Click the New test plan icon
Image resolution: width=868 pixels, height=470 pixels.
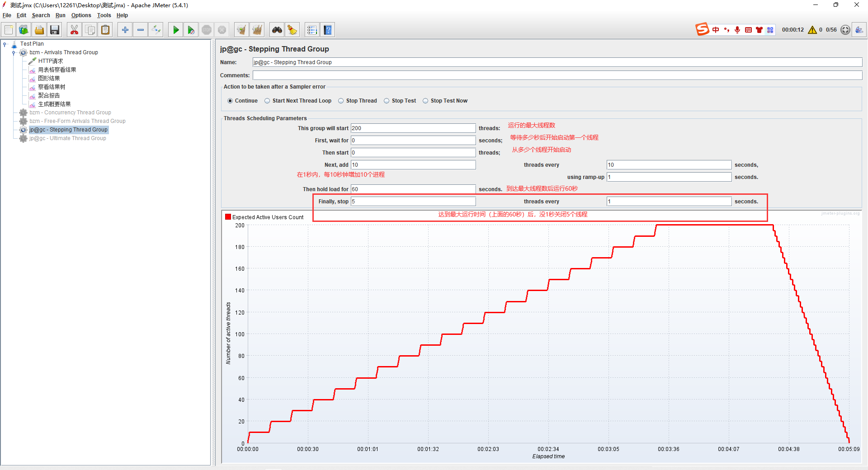[9, 30]
